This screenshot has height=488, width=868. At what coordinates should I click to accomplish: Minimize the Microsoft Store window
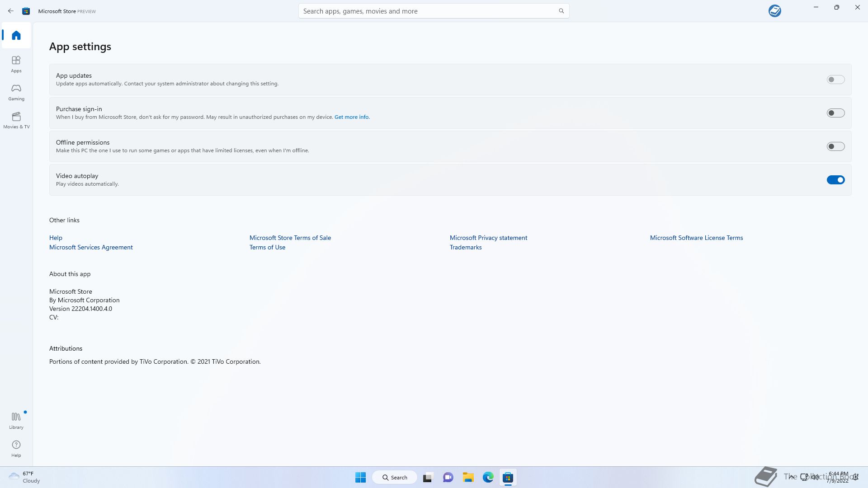tap(816, 7)
